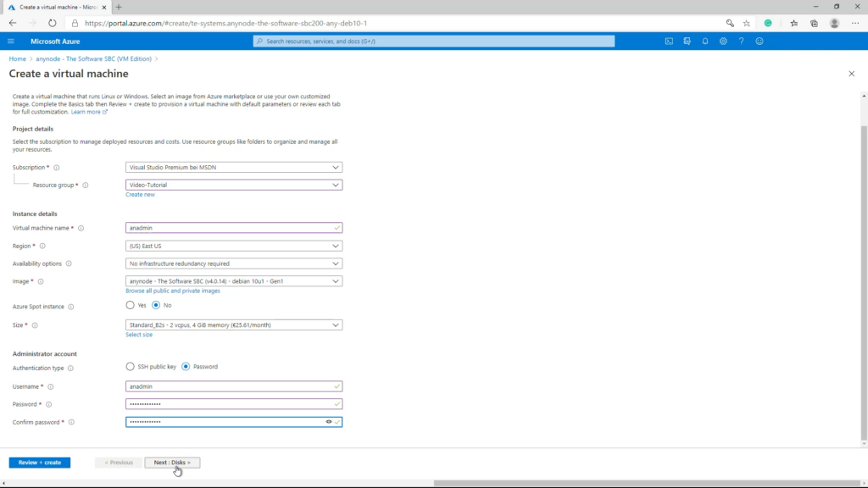Open the Availability options dropdown
868x488 pixels.
tap(234, 263)
